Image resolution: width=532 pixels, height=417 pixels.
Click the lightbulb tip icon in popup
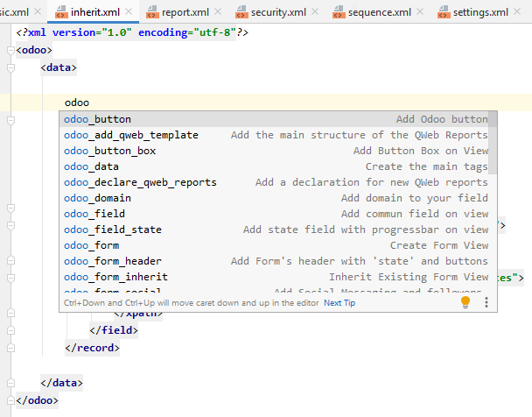(x=465, y=302)
